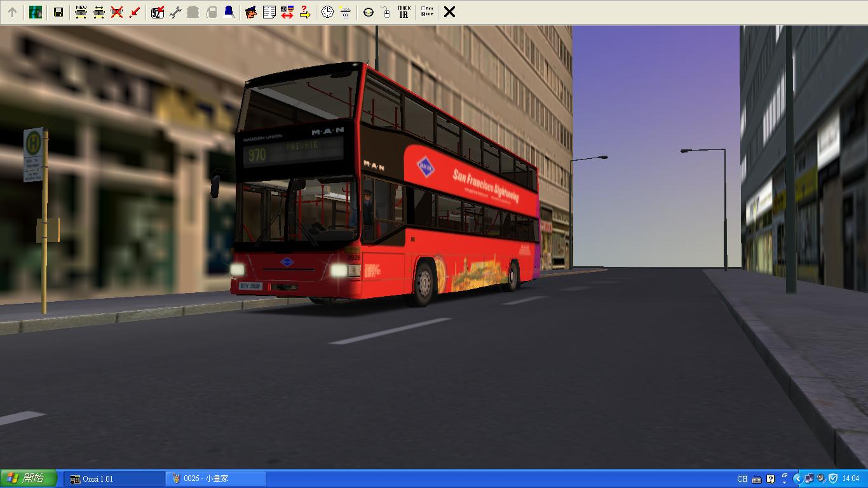Viewport: 868px width, 488px height.
Task: Click the fuel pump icon
Action: click(211, 12)
